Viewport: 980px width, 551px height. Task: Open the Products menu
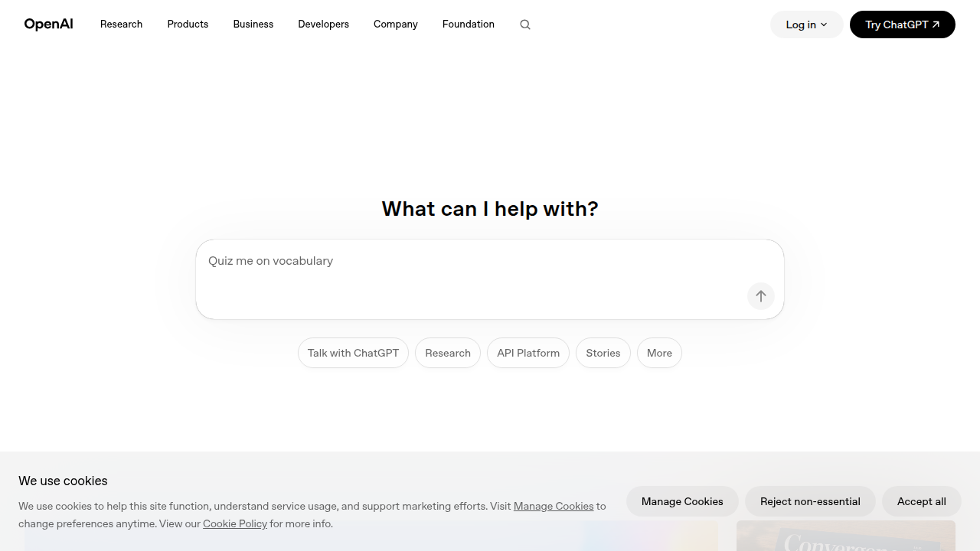(x=188, y=24)
